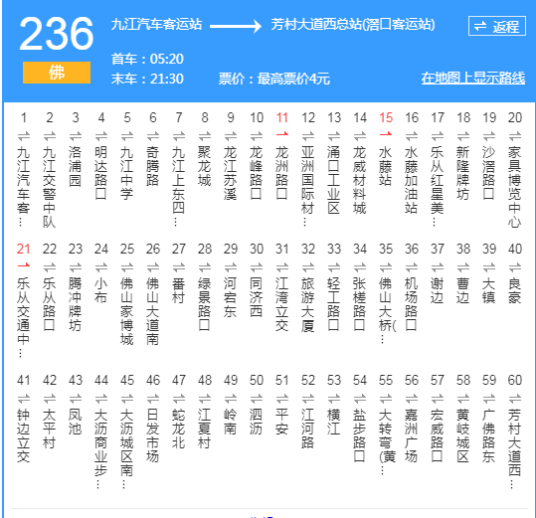
Task: Select stop 奇腾路
Action: click(153, 166)
